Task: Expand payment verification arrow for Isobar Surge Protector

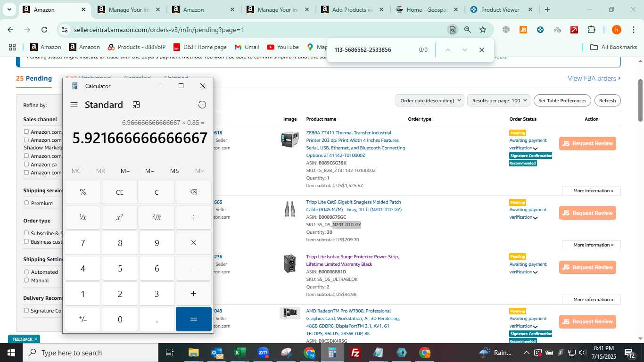Action: point(536,272)
